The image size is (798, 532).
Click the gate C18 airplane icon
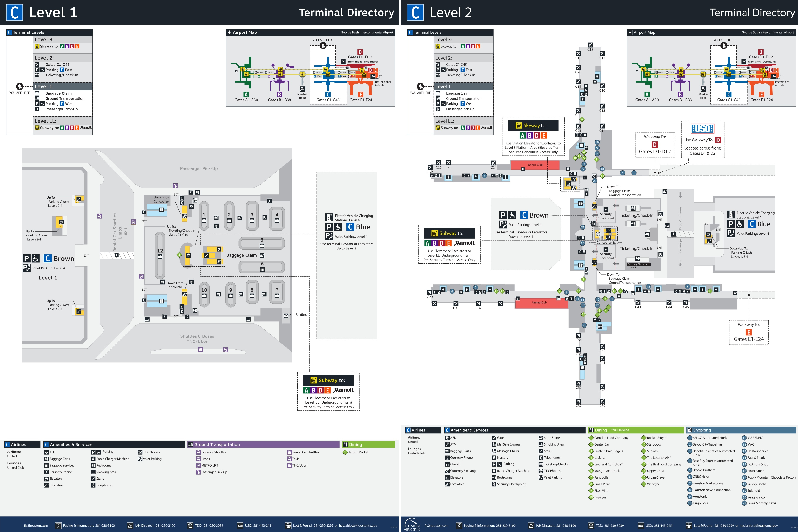pyautogui.click(x=590, y=45)
